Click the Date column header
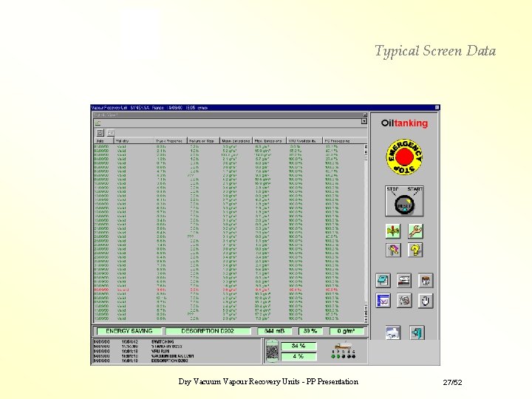The image size is (532, 399). pos(104,141)
